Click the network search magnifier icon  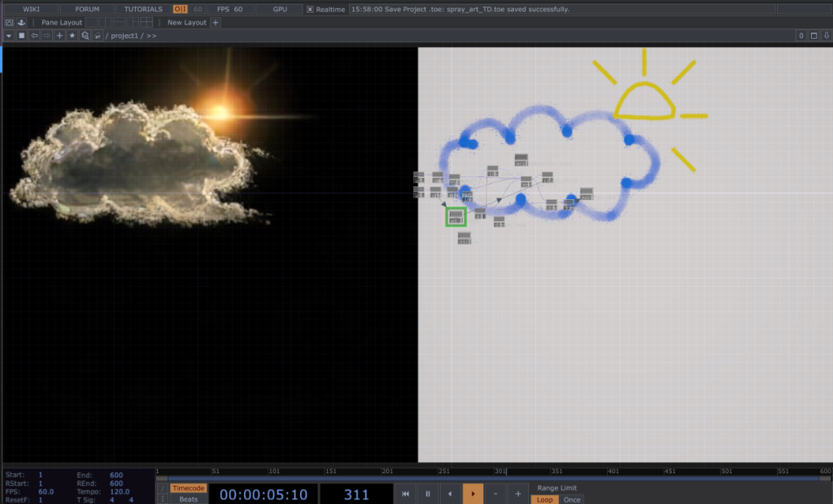point(85,36)
